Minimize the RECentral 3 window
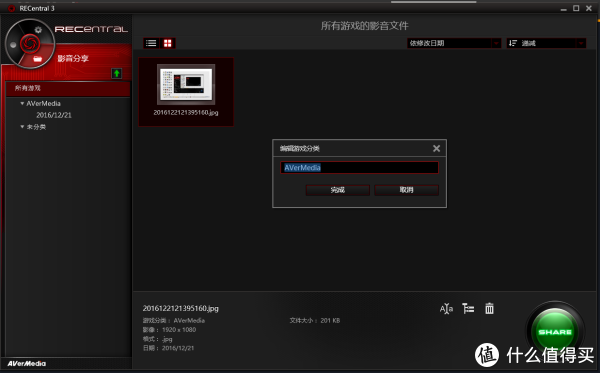This screenshot has width=600, height=373. (x=563, y=8)
